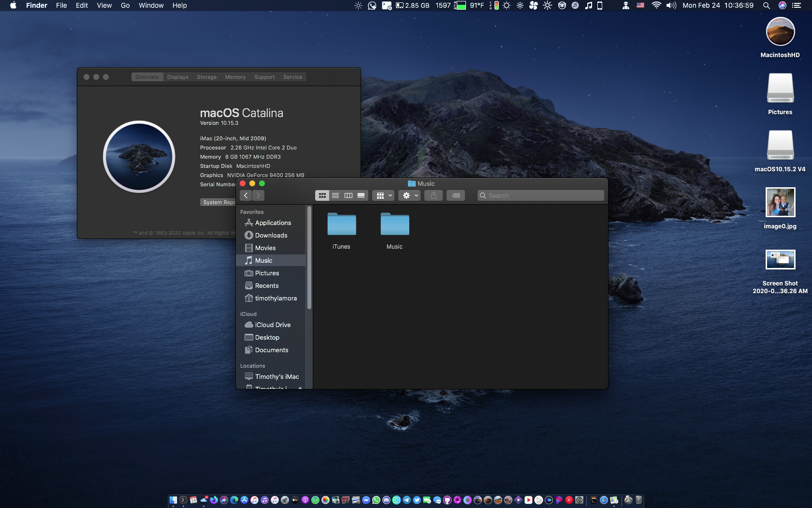Open Finder from the Dock

[173, 500]
